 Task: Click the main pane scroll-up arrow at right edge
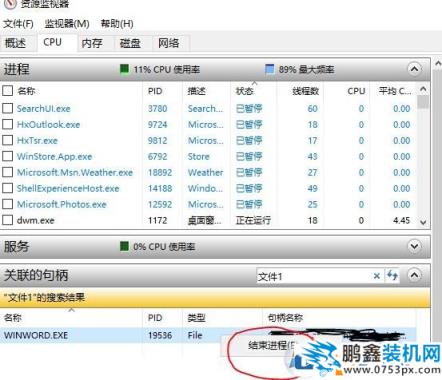coord(438,63)
